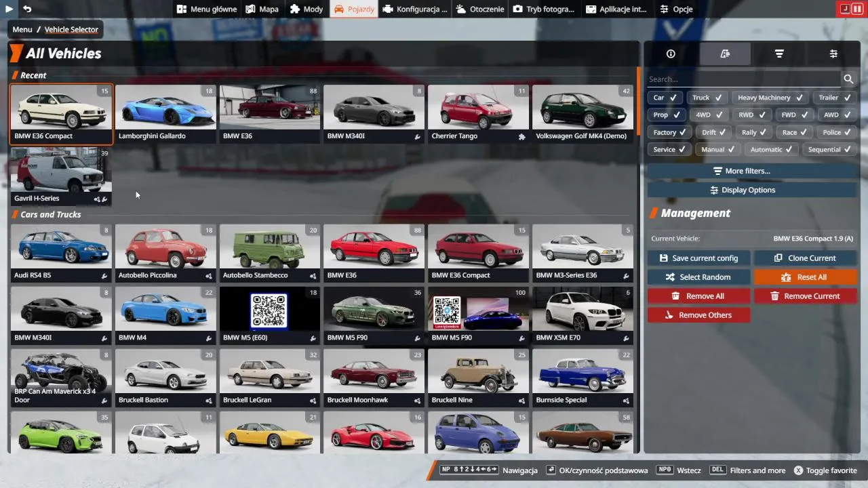Toggle the Manual filter chip

click(719, 150)
